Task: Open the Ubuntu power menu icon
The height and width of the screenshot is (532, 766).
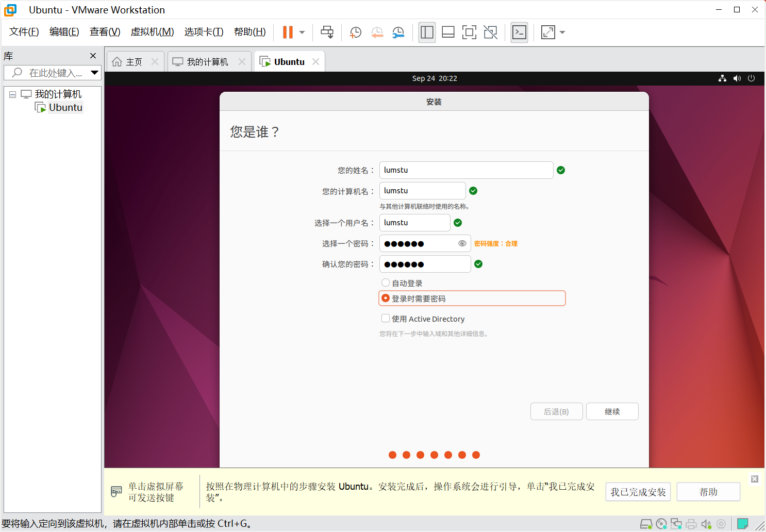Action: (752, 78)
